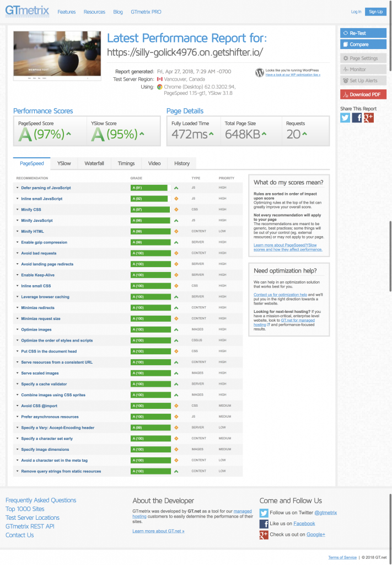Click the WordPress logo icon
The image size is (392, 565).
(259, 73)
